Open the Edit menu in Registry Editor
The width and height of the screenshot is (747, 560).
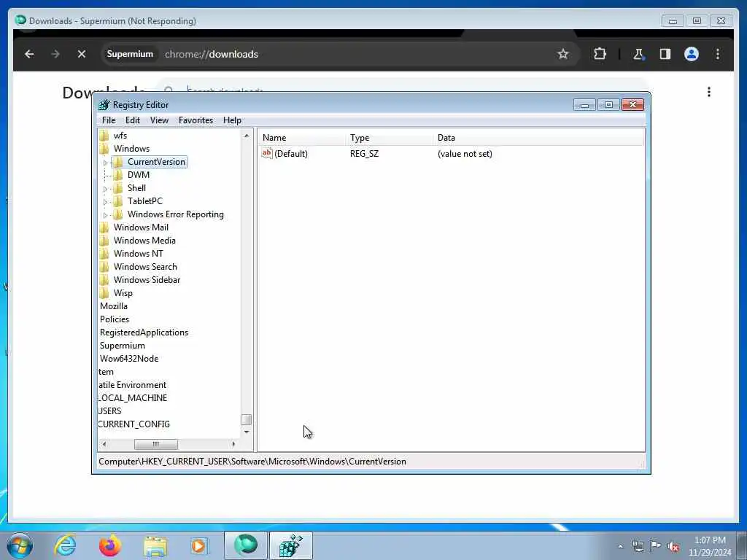(133, 120)
